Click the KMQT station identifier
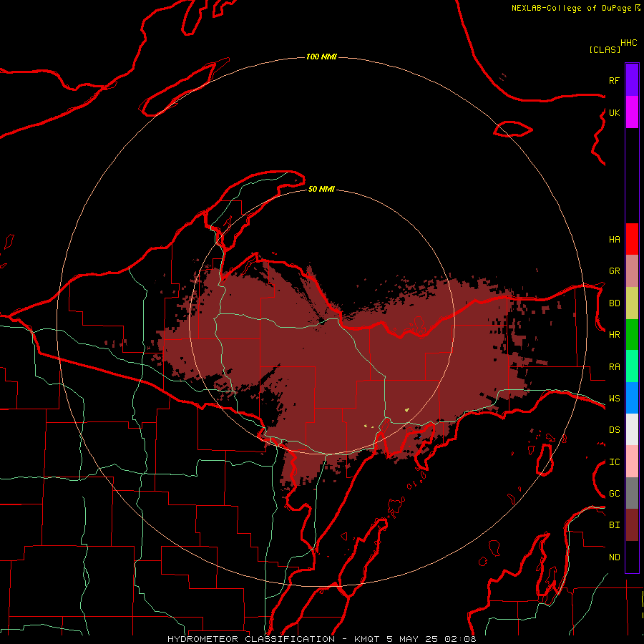 [368, 639]
